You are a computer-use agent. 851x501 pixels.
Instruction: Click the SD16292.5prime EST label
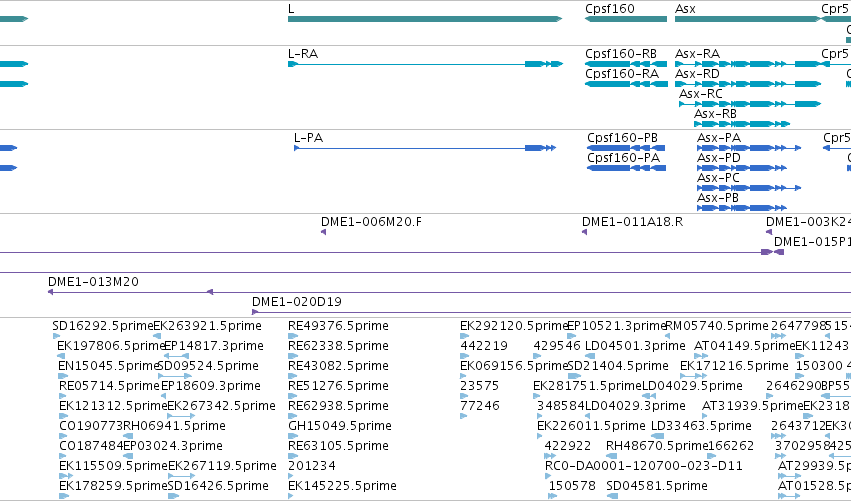click(103, 326)
